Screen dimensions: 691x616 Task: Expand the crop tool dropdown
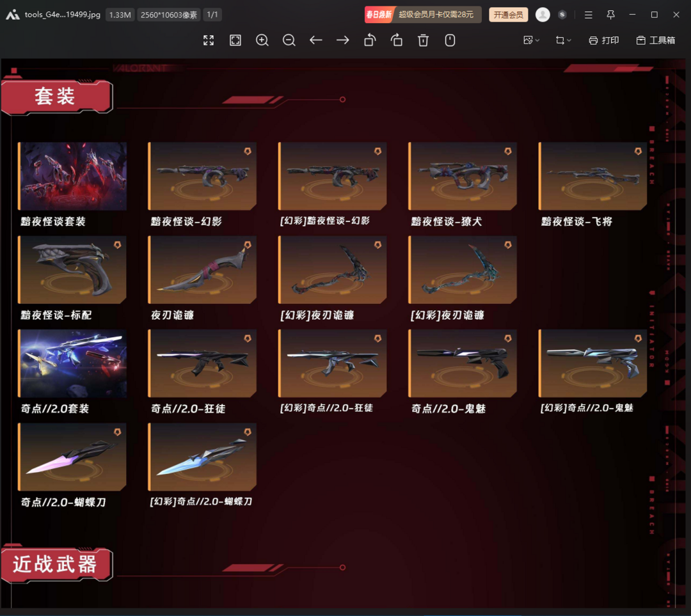tap(563, 40)
